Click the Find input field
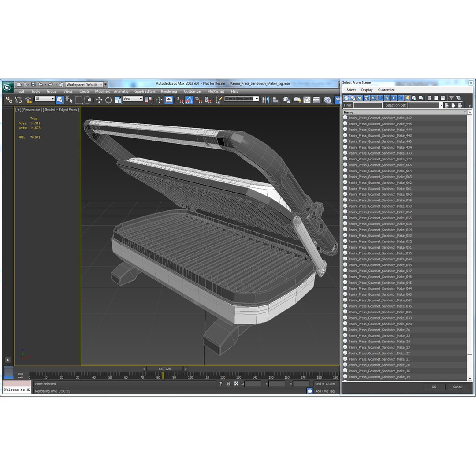This screenshot has width=476, height=476. coord(368,105)
